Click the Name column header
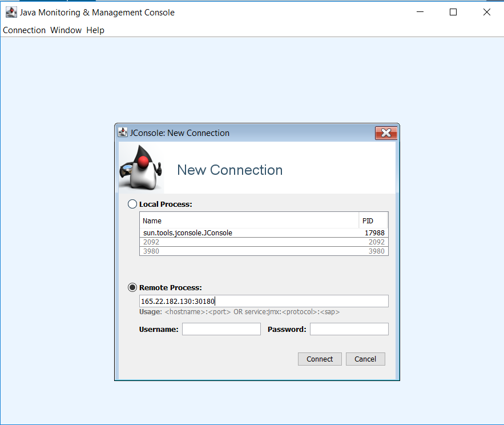The width and height of the screenshot is (504, 425). coord(249,220)
